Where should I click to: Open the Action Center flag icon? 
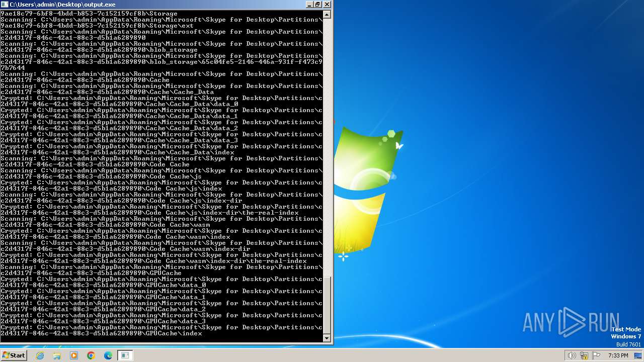tap(596, 355)
